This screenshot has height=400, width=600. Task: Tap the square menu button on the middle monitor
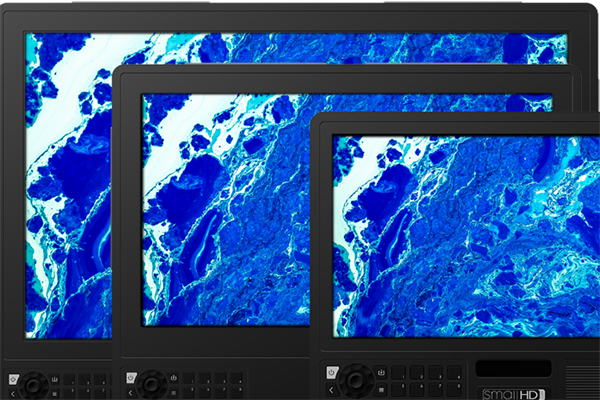pyautogui.click(x=173, y=393)
